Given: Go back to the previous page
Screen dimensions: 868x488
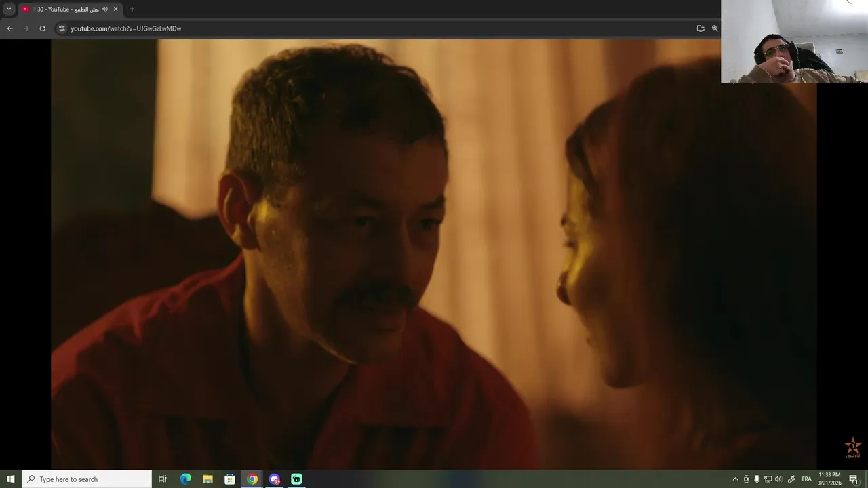Looking at the screenshot, I should [x=9, y=28].
